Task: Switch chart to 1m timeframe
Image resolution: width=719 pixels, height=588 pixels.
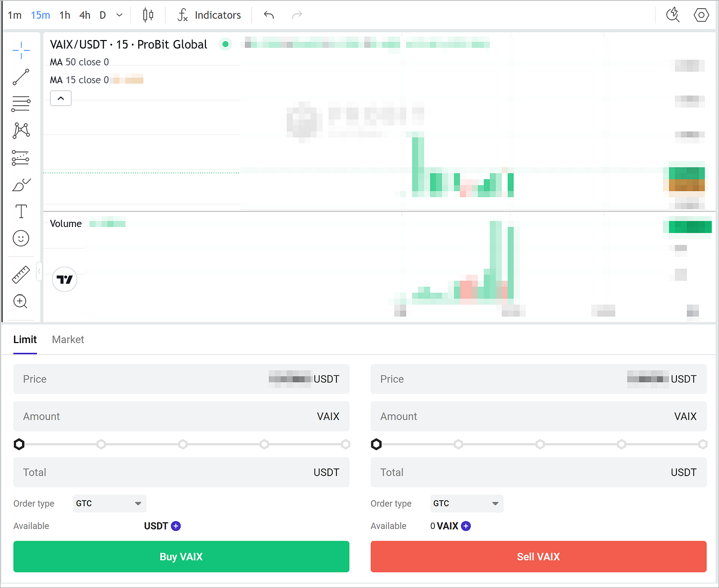Action: 15,15
